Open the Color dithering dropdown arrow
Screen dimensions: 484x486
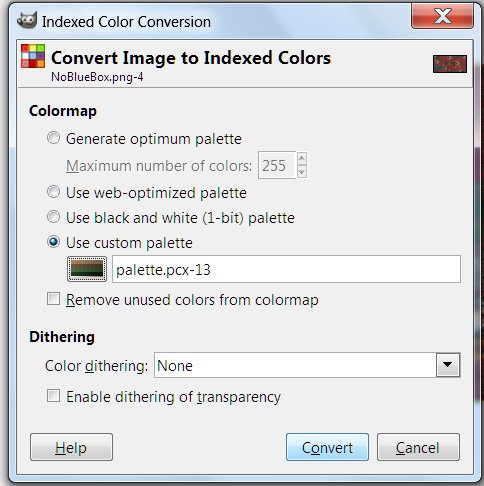point(448,365)
